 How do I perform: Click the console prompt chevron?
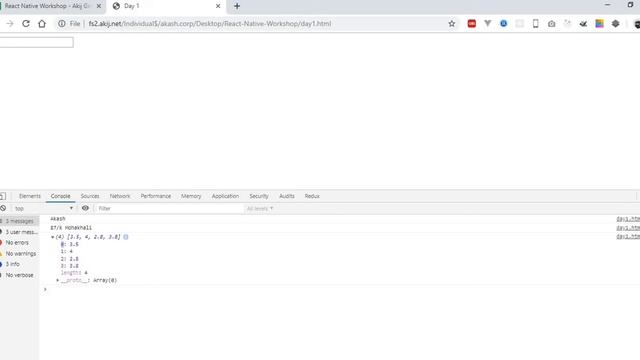point(45,289)
